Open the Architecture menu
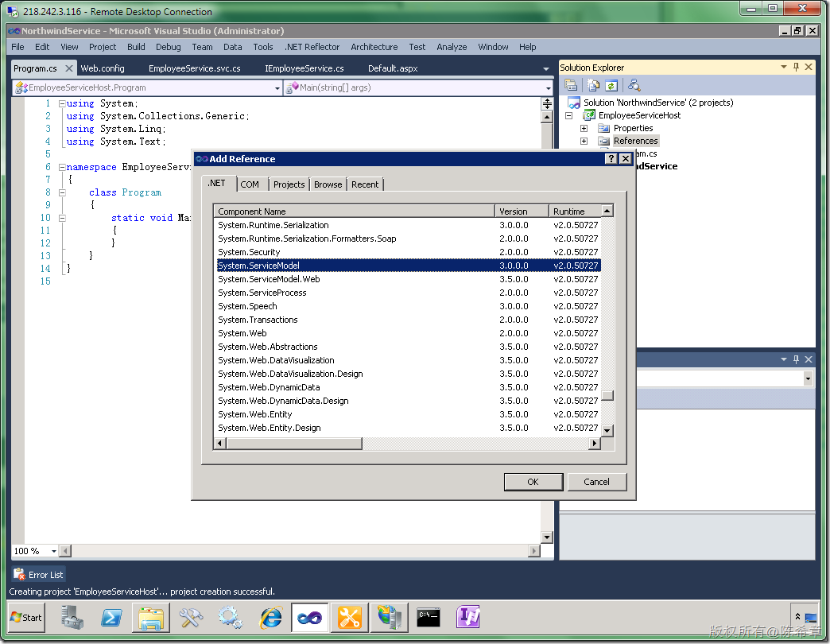The width and height of the screenshot is (830, 644). (x=374, y=47)
